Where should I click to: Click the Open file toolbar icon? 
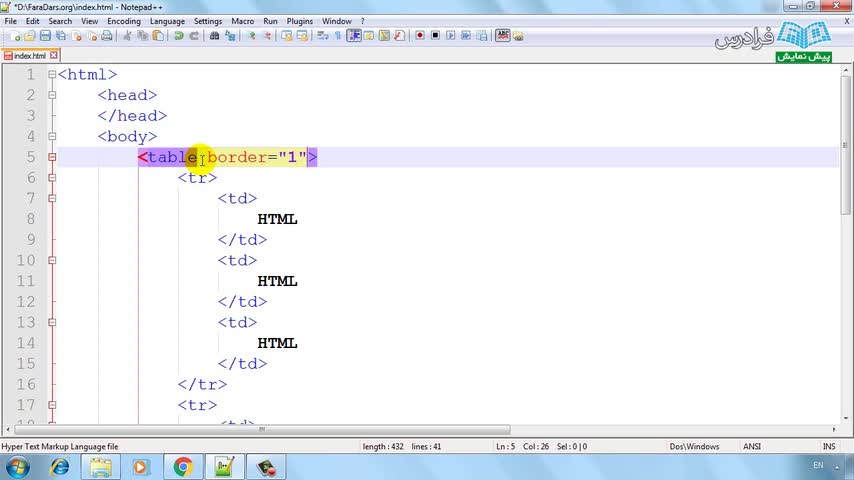click(30, 36)
